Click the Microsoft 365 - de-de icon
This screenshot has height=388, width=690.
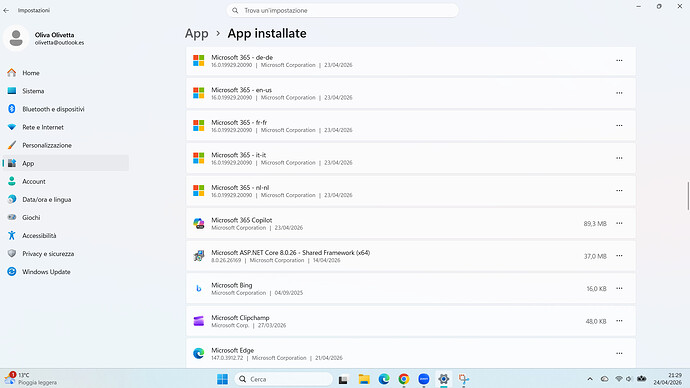coord(198,60)
